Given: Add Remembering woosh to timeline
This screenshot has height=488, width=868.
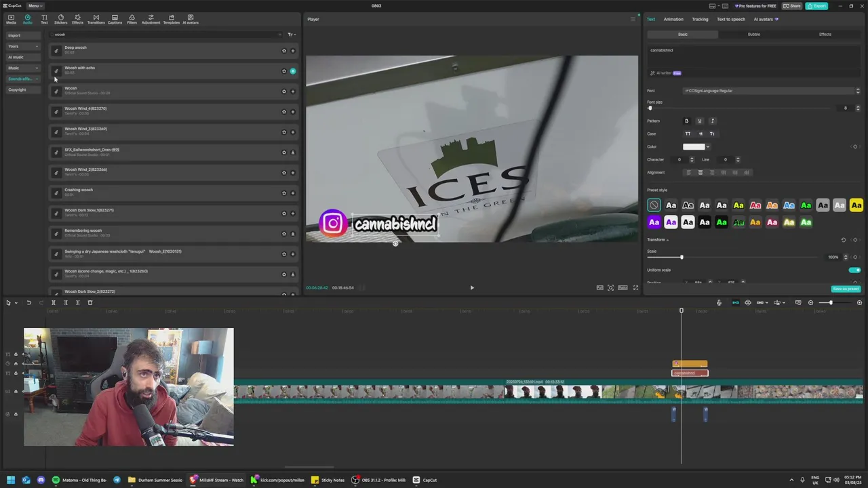Looking at the screenshot, I should point(293,234).
